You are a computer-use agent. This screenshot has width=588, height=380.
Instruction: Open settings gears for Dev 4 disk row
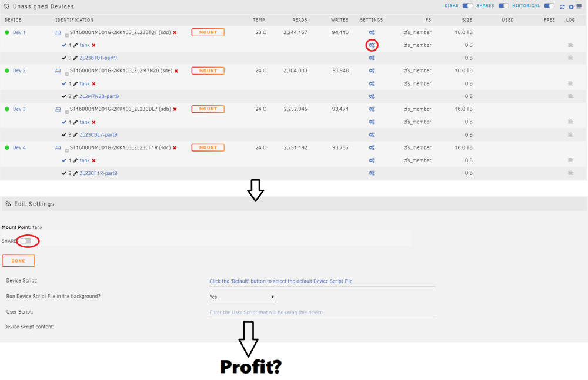coord(372,147)
